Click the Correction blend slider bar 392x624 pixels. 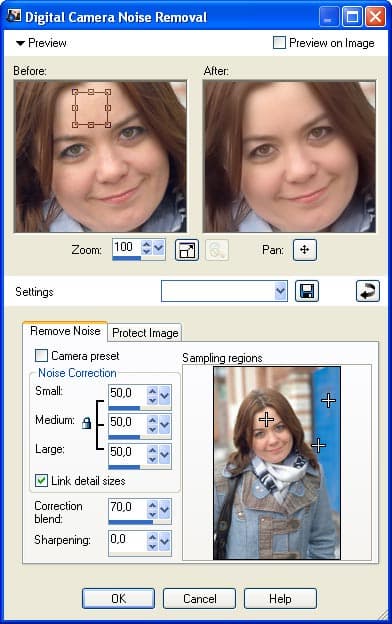(140, 522)
